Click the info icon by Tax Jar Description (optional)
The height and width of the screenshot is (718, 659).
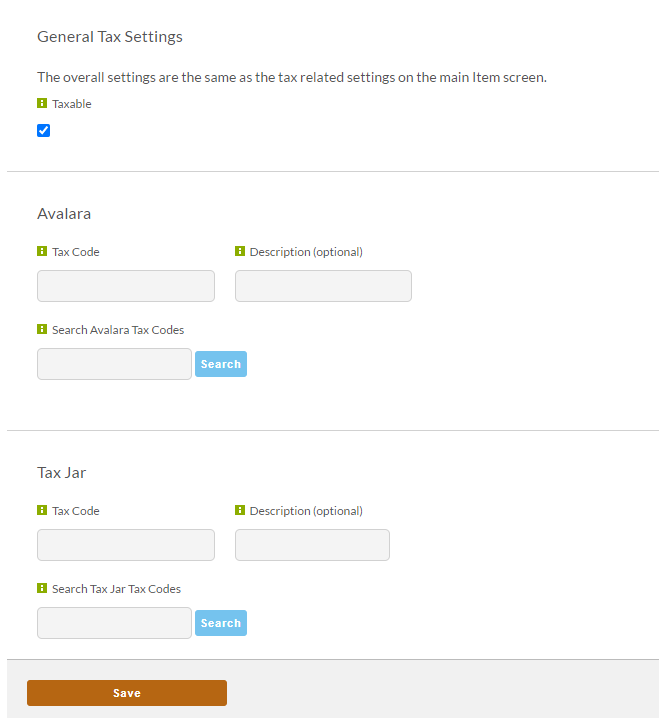click(x=240, y=510)
